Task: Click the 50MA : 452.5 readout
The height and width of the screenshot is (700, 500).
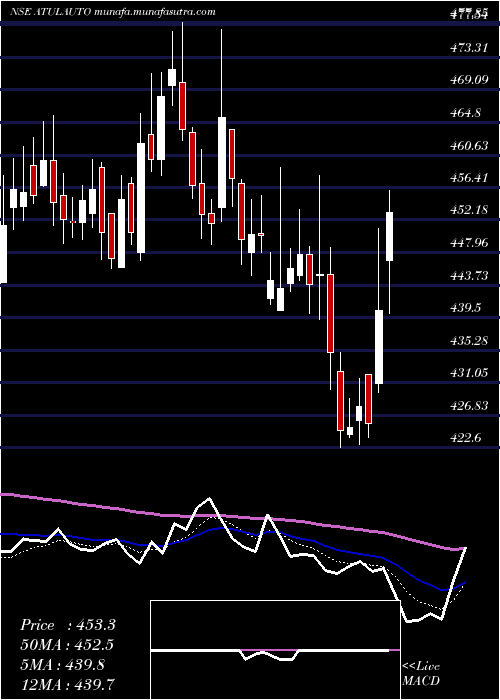Action: pos(67,645)
